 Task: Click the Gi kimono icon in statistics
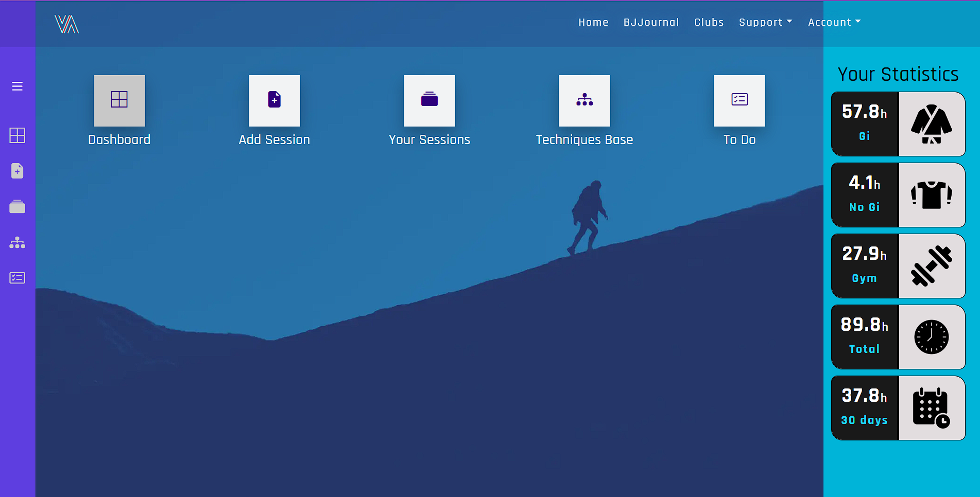coord(932,124)
